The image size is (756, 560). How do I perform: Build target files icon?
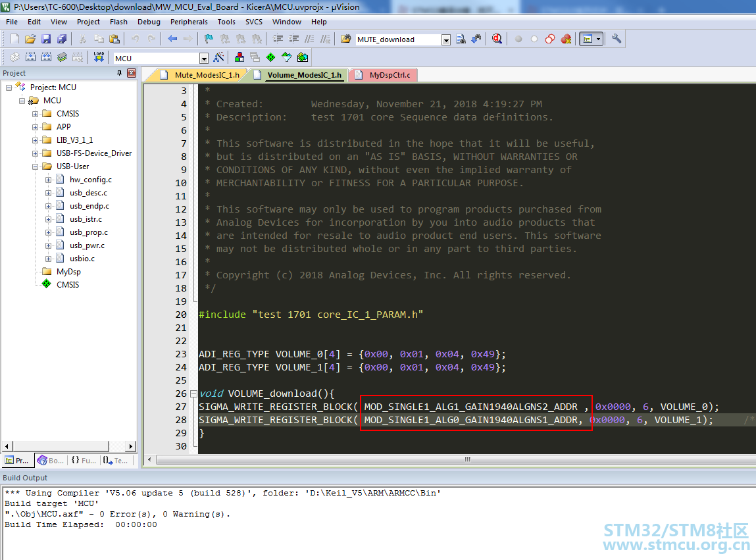click(x=30, y=57)
